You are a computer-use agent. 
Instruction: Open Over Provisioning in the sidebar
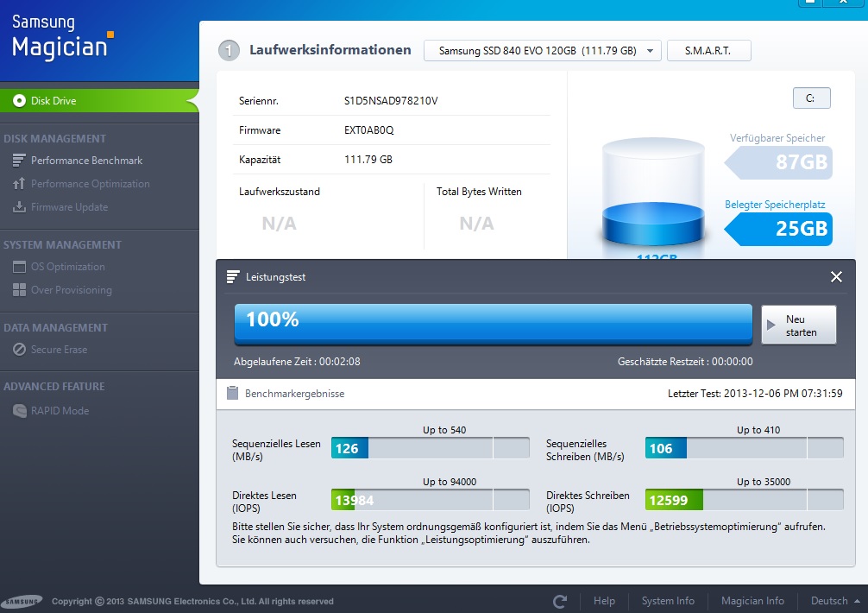tap(72, 290)
